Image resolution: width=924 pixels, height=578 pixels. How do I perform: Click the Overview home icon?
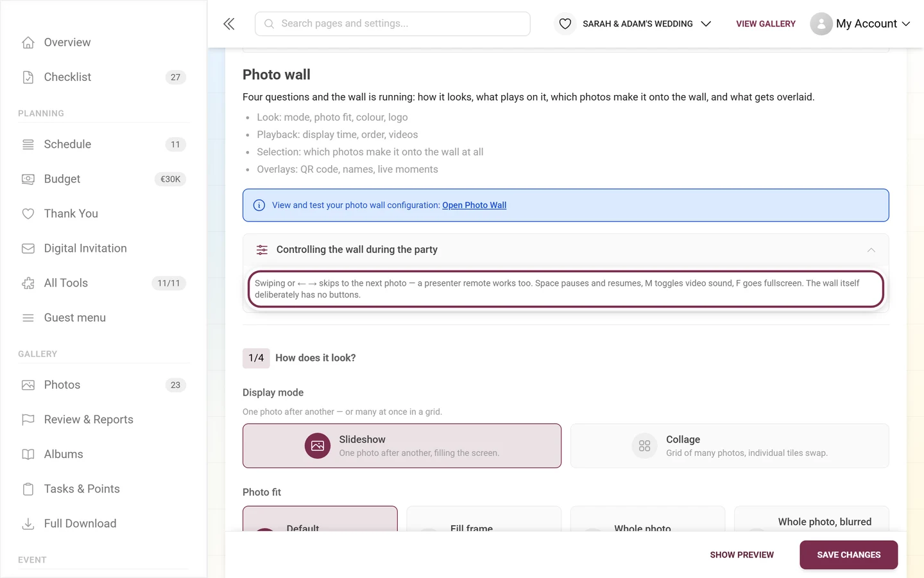[28, 42]
